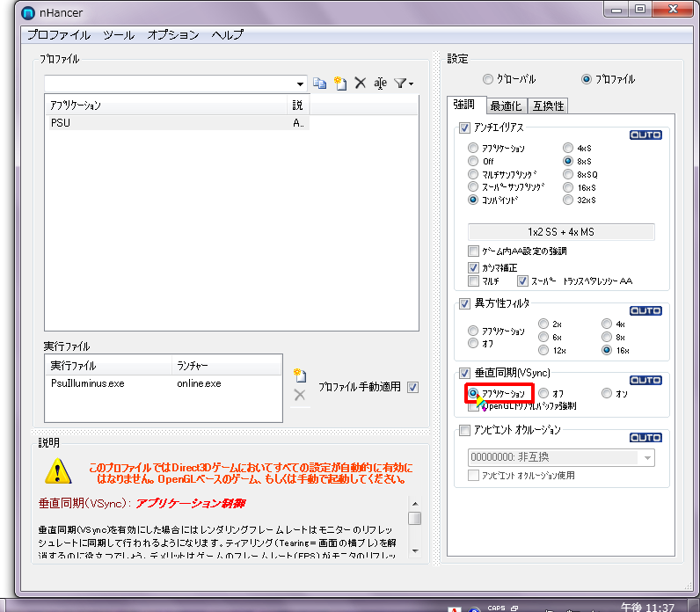Select 8x anisotropic filter

point(606,337)
